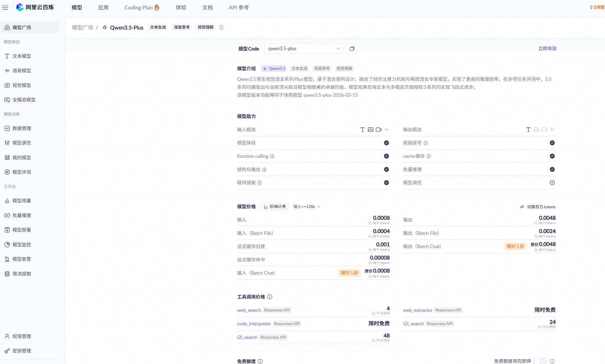Viewport: 605px width, 364px height.
Task: Open 密钥管理 in the sidebar
Action: [22, 351]
